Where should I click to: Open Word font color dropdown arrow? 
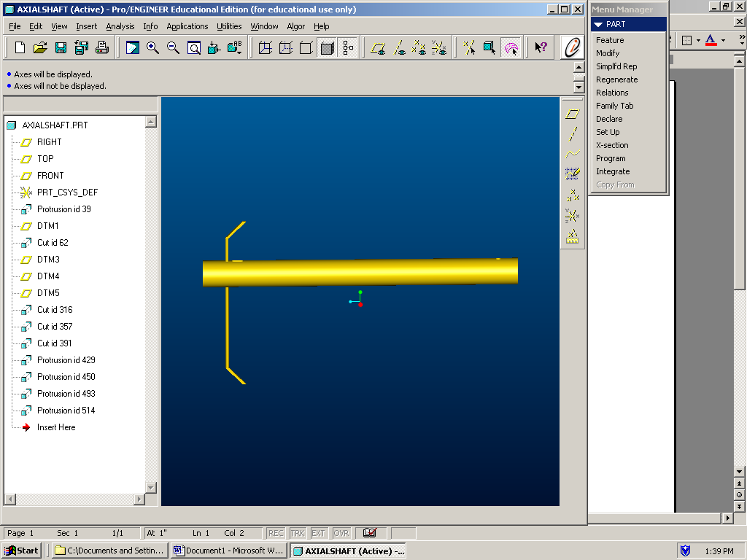click(x=723, y=41)
